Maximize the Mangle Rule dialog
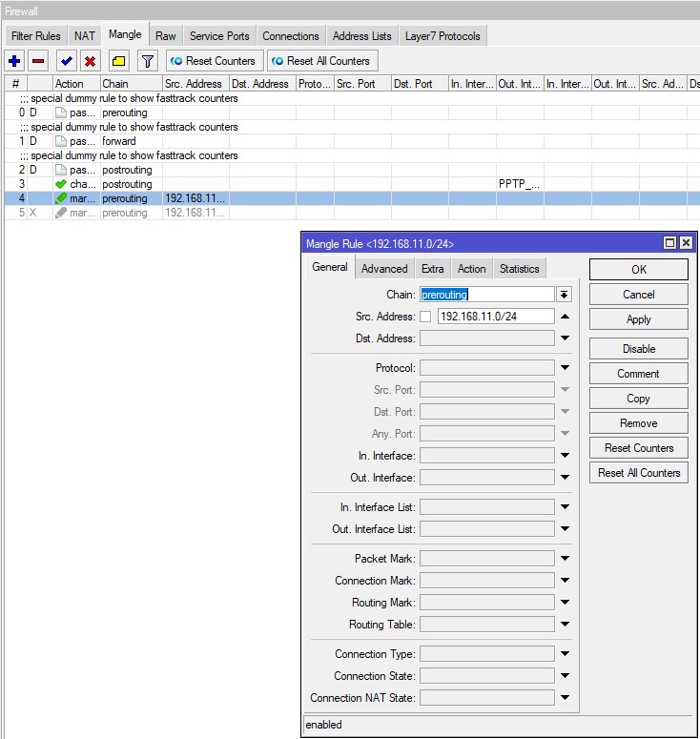The image size is (700, 739). pos(669,243)
